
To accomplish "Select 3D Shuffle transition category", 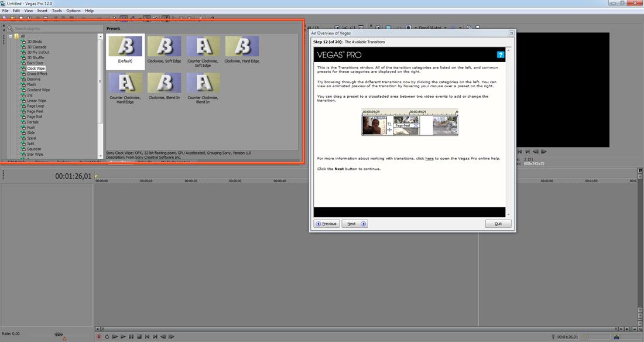I will point(36,57).
